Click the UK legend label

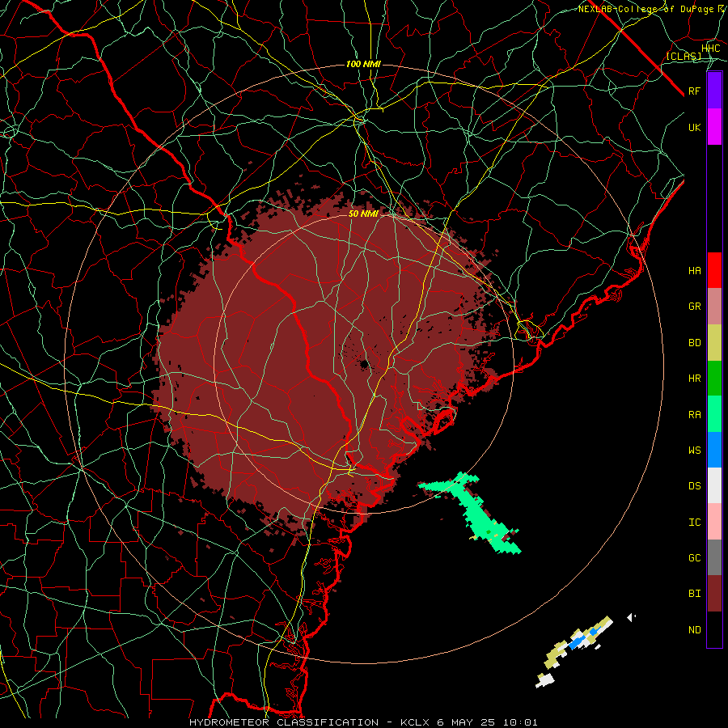[695, 127]
